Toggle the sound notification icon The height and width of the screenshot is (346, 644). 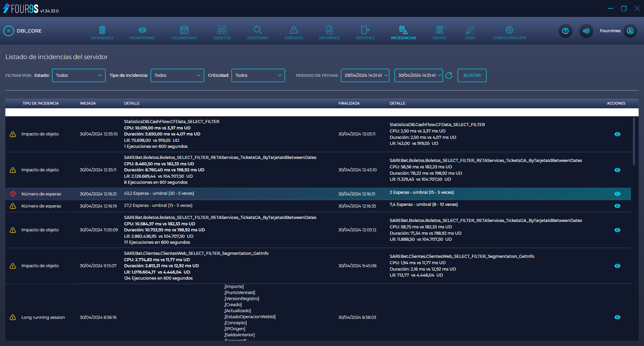coord(586,31)
